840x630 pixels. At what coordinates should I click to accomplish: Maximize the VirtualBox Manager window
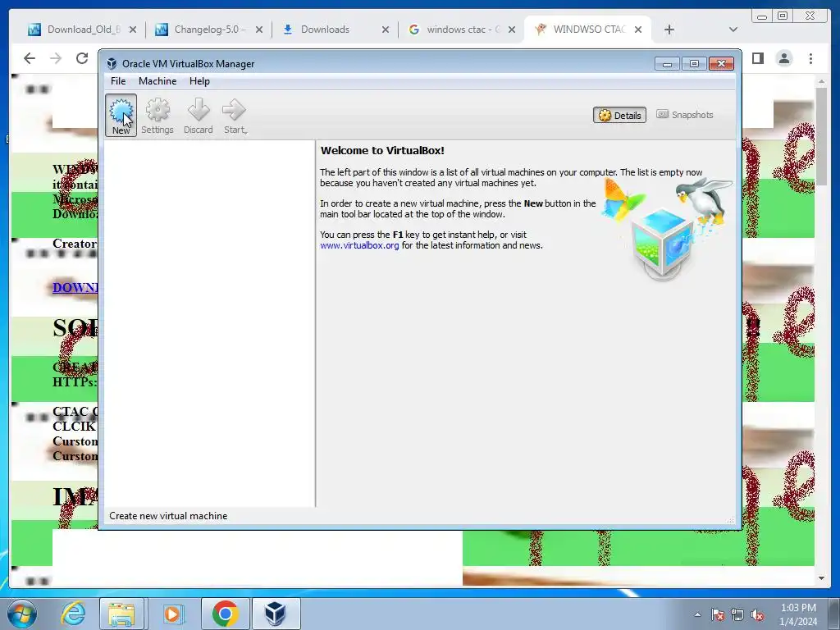tap(694, 64)
